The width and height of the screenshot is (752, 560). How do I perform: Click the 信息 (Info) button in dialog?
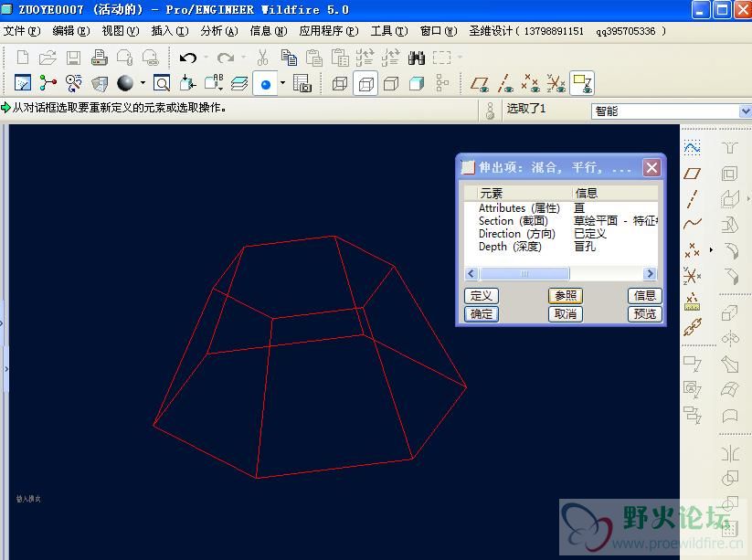coord(644,295)
